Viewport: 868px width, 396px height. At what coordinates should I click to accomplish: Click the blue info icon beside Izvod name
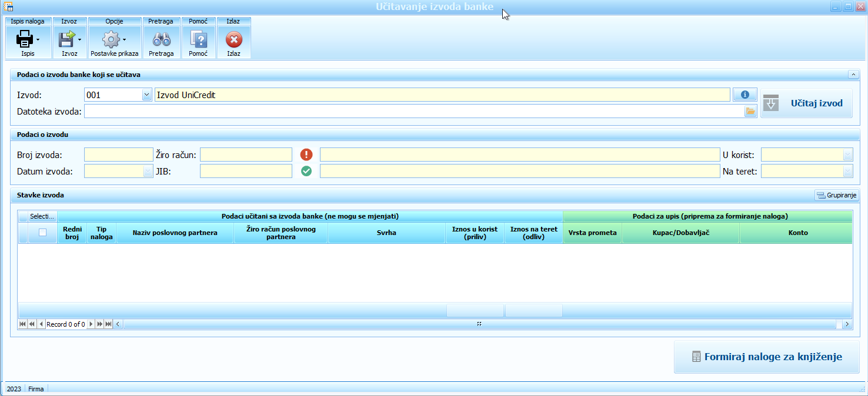click(x=745, y=95)
